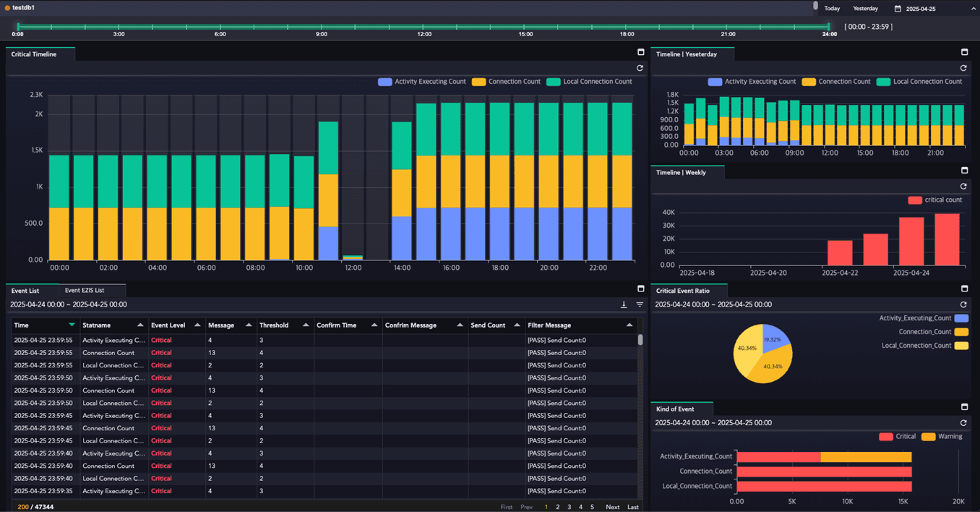The height and width of the screenshot is (512, 980).
Task: Maximize the Critical Timeline panel
Action: click(640, 52)
